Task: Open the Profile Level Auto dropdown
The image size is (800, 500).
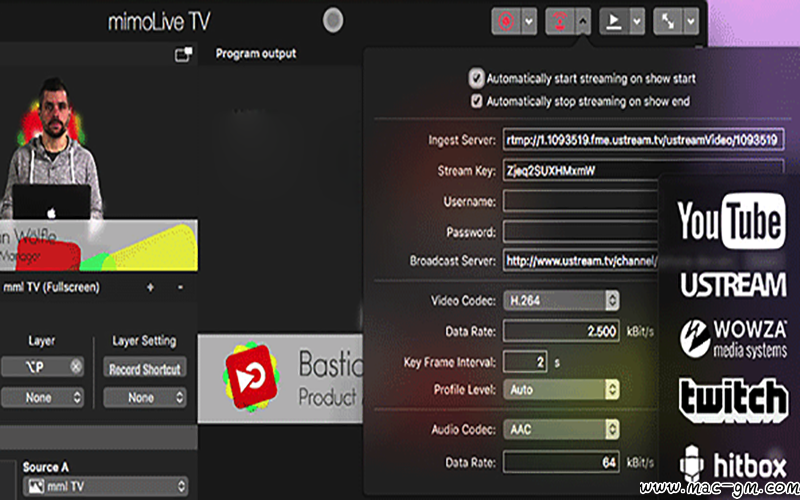Action: pos(561,390)
